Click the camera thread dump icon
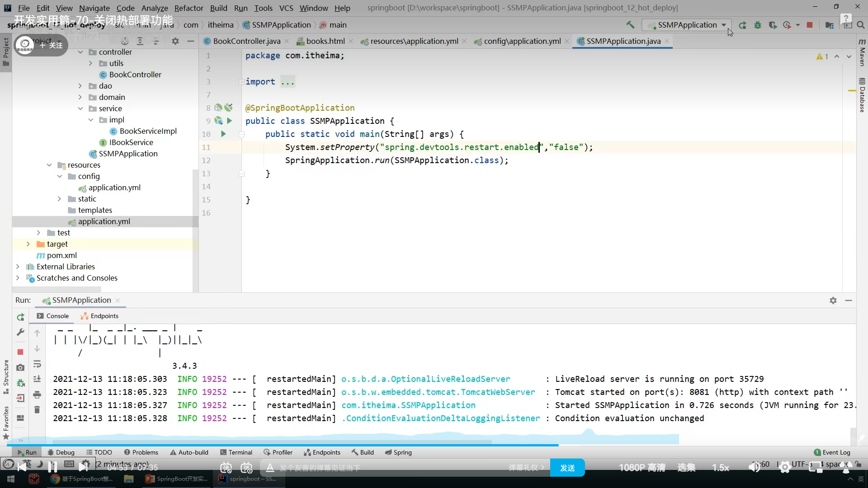This screenshot has width=868, height=488. pos(20,368)
